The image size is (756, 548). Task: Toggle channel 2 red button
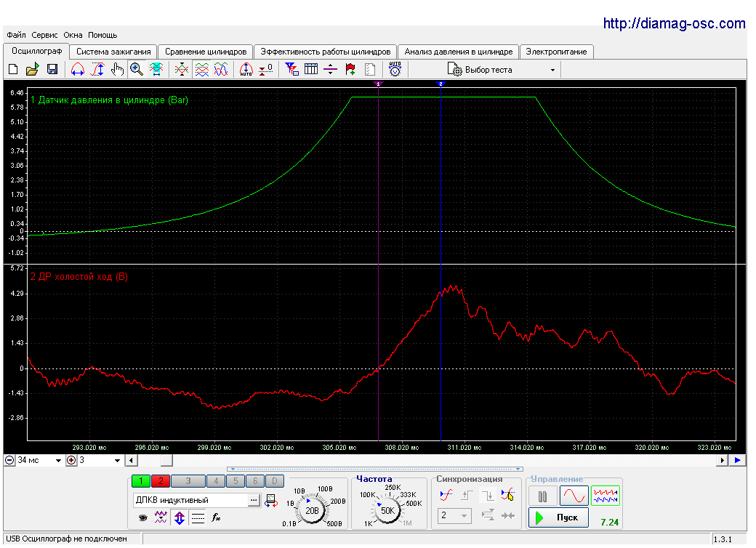coord(161,480)
